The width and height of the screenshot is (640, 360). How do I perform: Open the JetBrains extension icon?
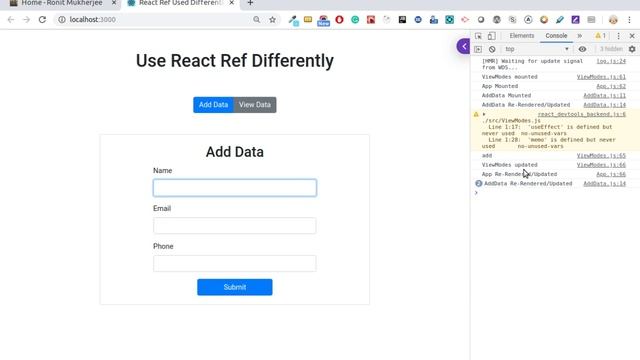click(x=402, y=20)
